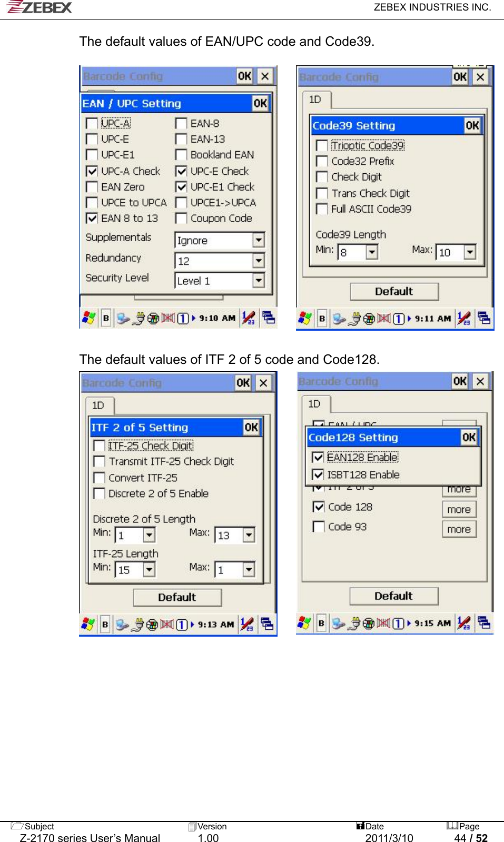Click the B icon in 9:13 AM taskbar

[105, 624]
